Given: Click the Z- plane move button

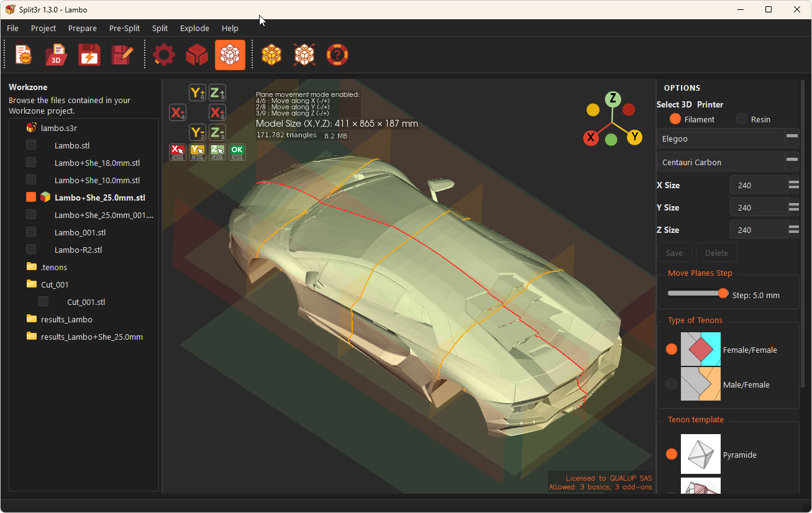Looking at the screenshot, I should [217, 132].
